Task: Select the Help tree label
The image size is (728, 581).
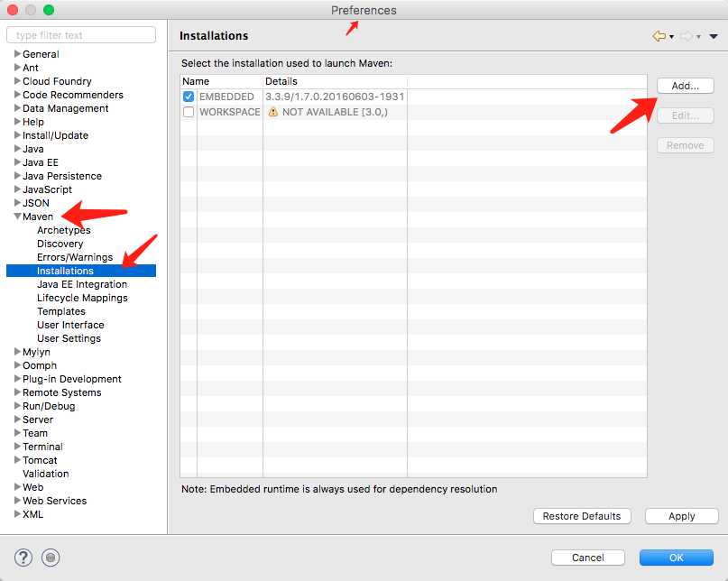Action: (x=33, y=122)
